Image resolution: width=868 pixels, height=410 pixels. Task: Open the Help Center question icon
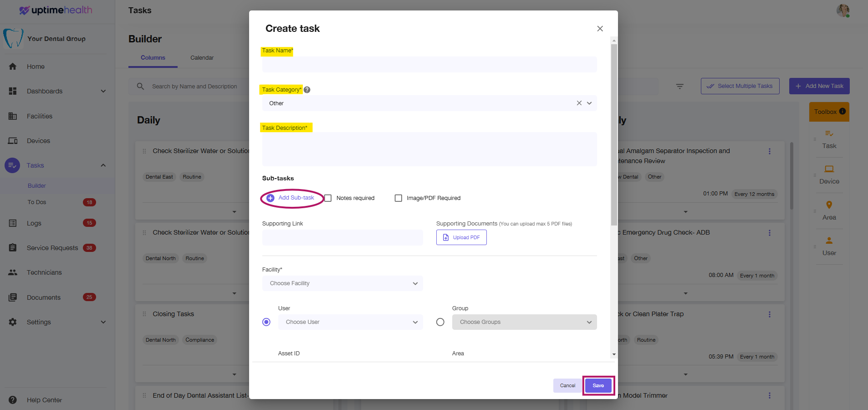click(x=13, y=400)
